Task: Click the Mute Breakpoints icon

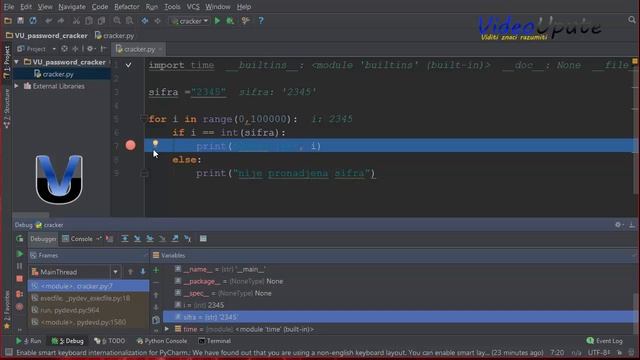Action: pos(20,307)
